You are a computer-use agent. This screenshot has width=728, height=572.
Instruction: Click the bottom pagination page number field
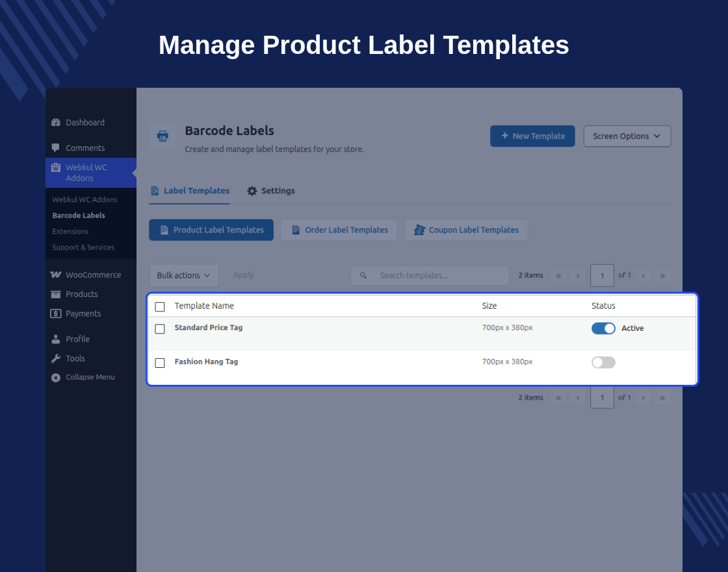(x=602, y=397)
